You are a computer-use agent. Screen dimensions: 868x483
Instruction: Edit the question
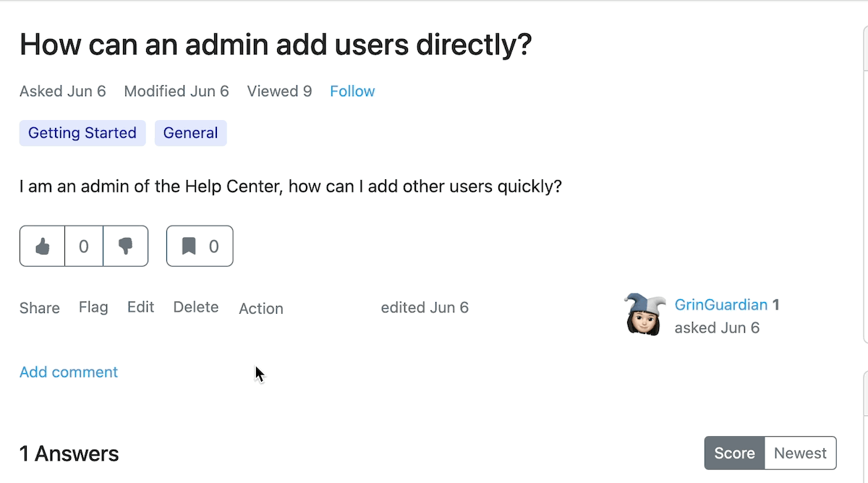pos(140,307)
